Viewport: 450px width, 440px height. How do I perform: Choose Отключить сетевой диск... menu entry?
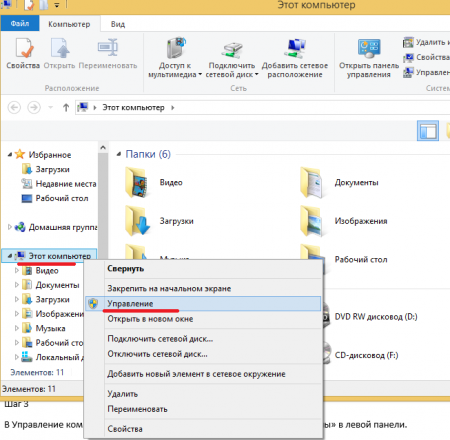[x=203, y=354]
